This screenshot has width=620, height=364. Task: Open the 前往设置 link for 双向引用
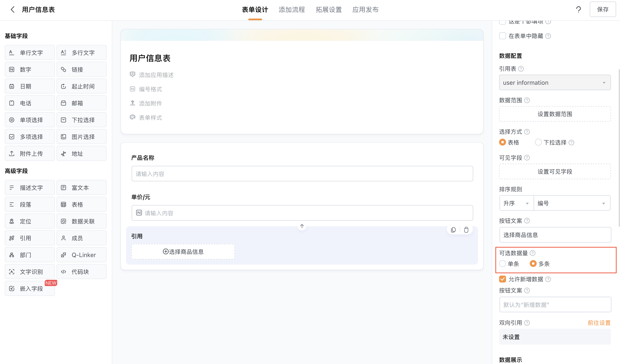(x=599, y=323)
